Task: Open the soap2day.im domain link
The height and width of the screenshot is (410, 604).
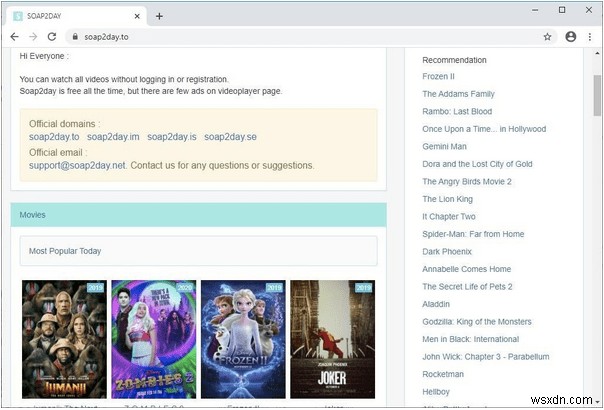Action: click(113, 137)
